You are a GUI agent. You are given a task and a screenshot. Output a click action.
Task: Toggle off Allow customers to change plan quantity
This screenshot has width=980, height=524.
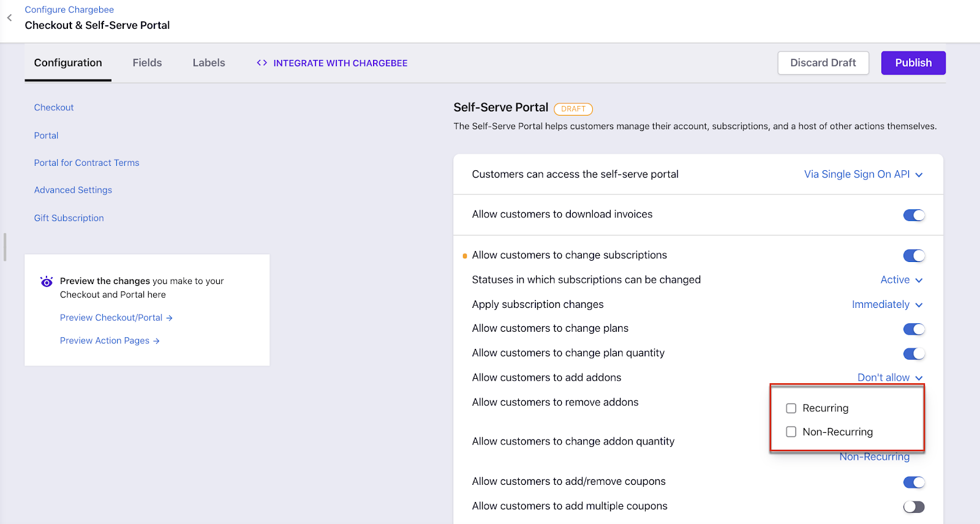[913, 354]
